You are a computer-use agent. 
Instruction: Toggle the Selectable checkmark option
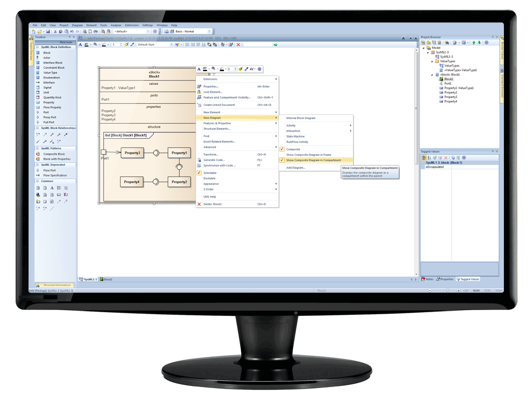point(199,172)
